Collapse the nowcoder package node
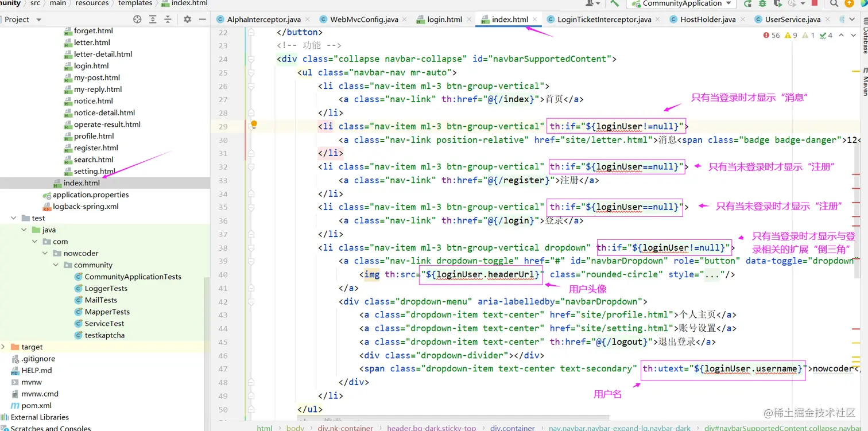Image resolution: width=868 pixels, height=431 pixels. (45, 253)
